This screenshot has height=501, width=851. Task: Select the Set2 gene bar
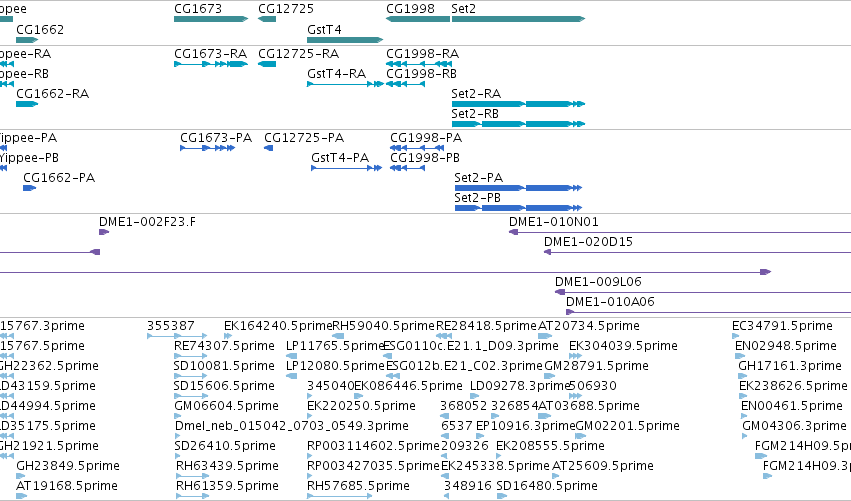(518, 19)
